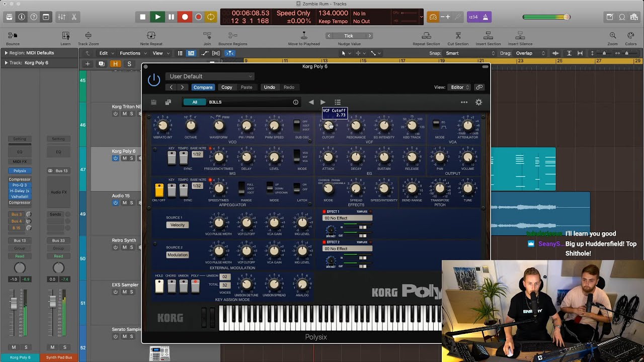Click the Repeat Section icon
Image resolution: width=644 pixels, height=362 pixels.
point(426,35)
